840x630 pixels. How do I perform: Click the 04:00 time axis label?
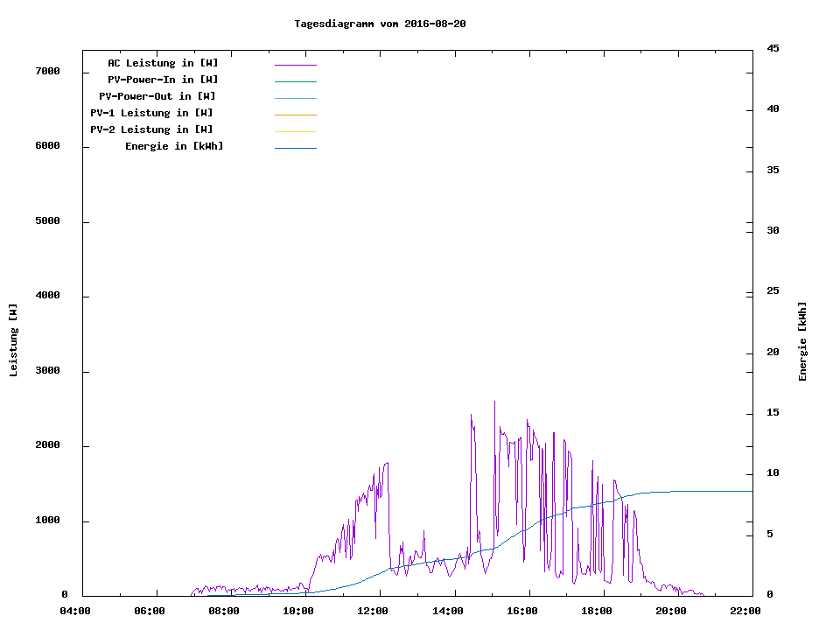(x=74, y=611)
